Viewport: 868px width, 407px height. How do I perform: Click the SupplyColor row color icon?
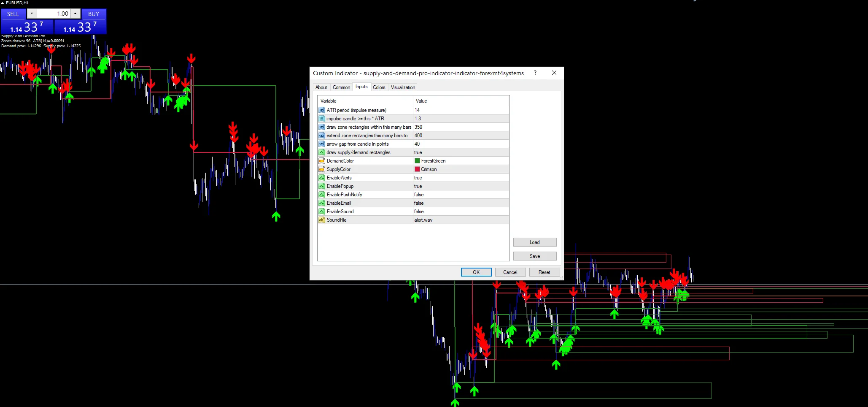click(321, 169)
